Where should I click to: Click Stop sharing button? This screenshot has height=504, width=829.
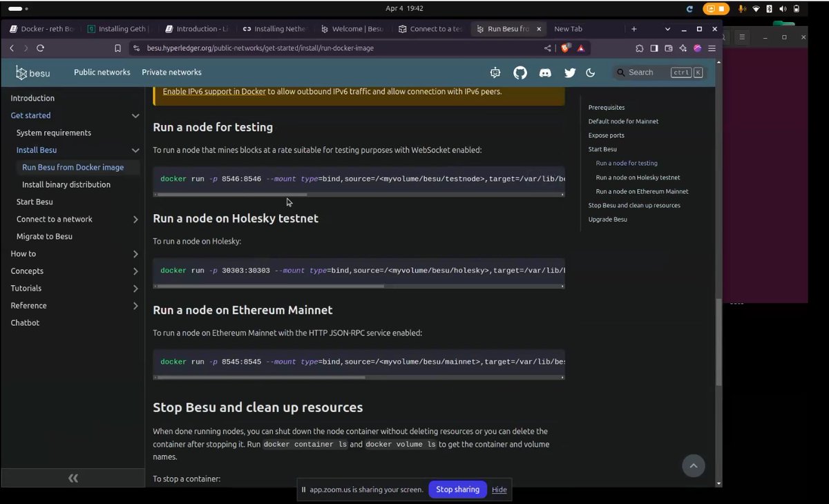coord(457,490)
